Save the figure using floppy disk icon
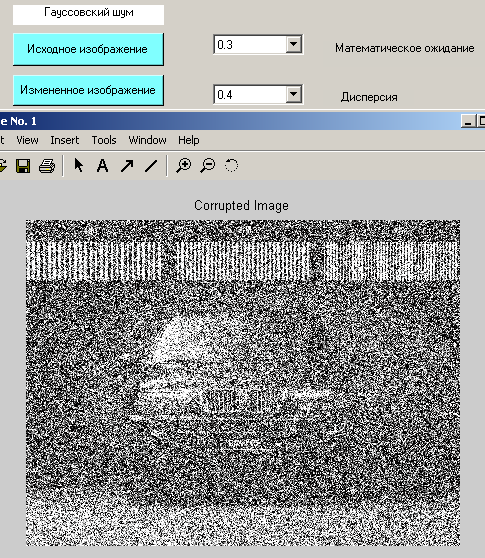Image resolution: width=485 pixels, height=558 pixels. [23, 166]
